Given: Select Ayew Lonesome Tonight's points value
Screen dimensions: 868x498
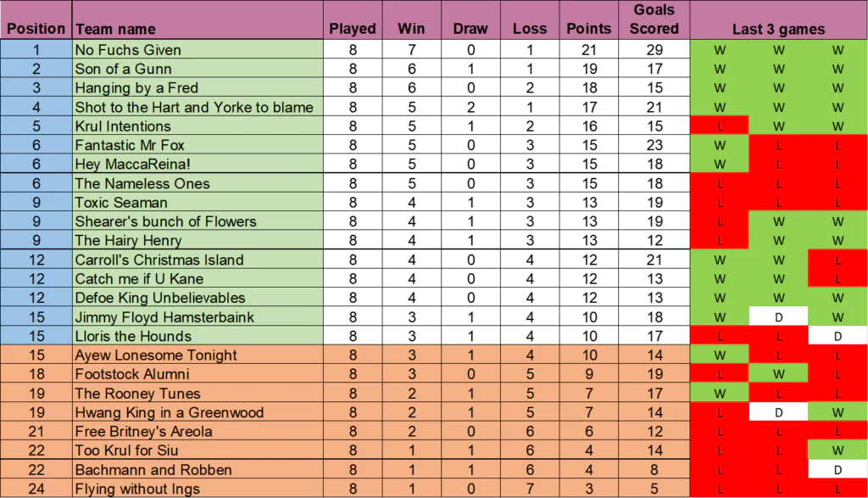Looking at the screenshot, I should pyautogui.click(x=589, y=355).
